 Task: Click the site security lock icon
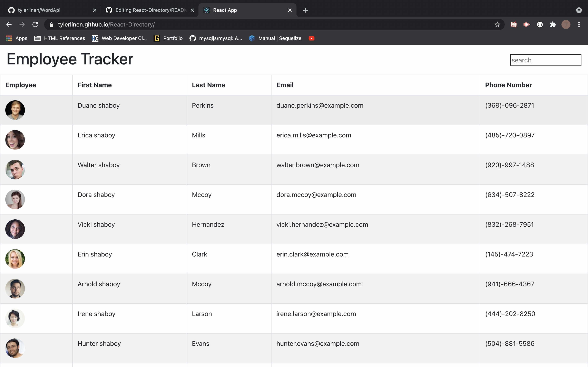click(51, 24)
